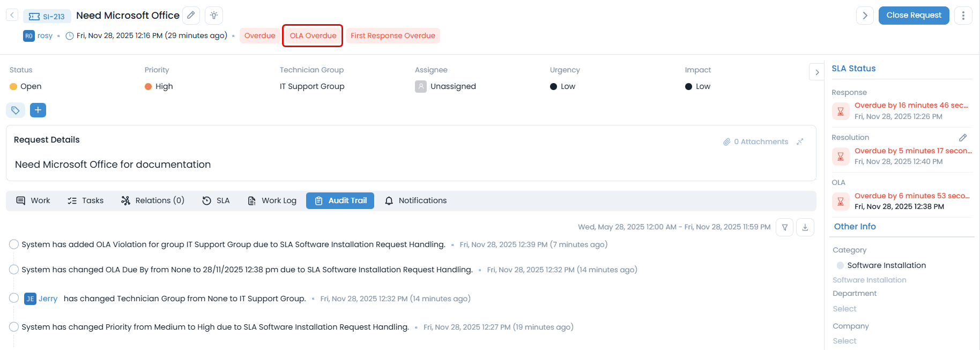Click the Close Request button
This screenshot has height=350, width=980.
point(914,15)
